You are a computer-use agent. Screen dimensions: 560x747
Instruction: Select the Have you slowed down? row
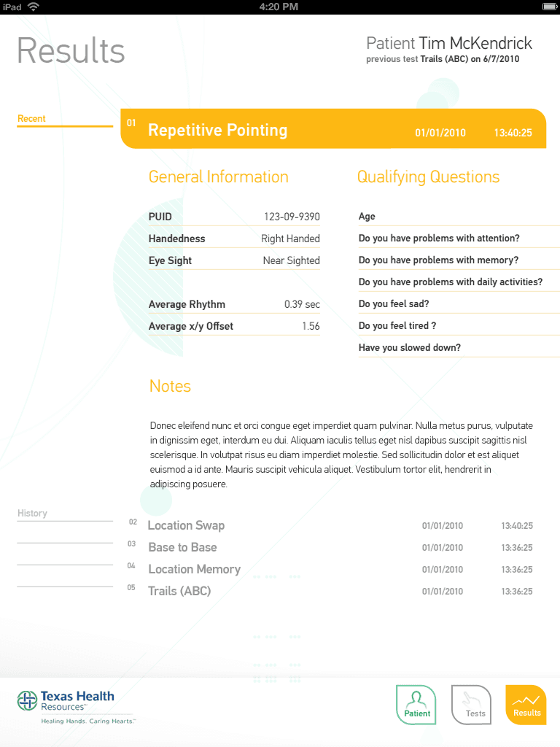(x=459, y=348)
